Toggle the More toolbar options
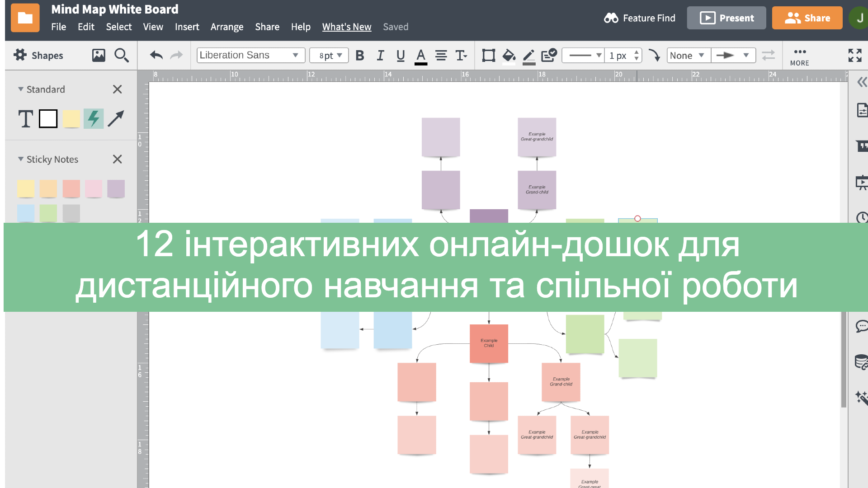This screenshot has height=488, width=868. click(800, 55)
